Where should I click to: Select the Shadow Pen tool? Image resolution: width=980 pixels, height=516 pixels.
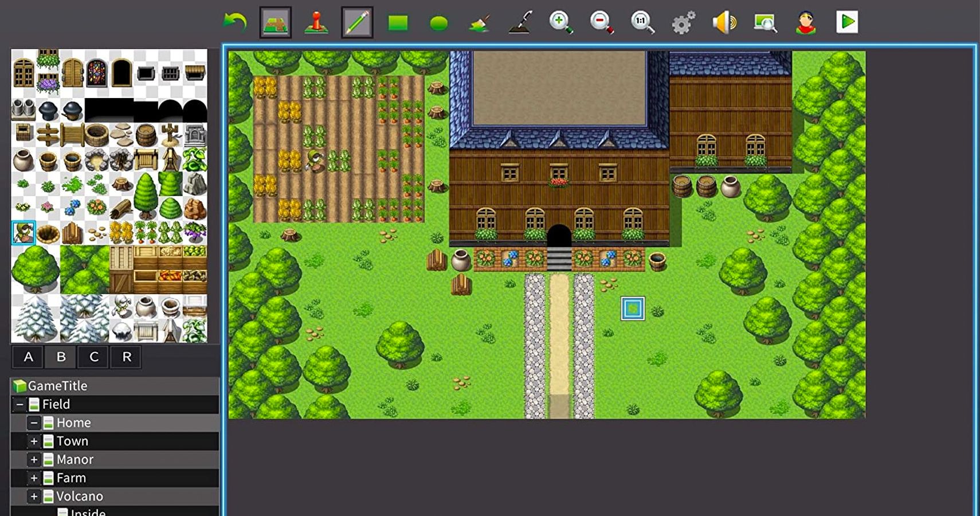click(520, 22)
